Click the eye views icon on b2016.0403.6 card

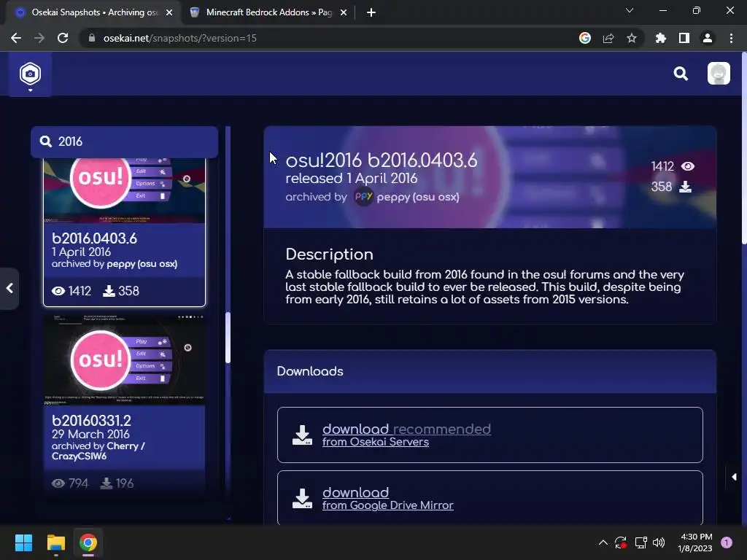point(58,291)
